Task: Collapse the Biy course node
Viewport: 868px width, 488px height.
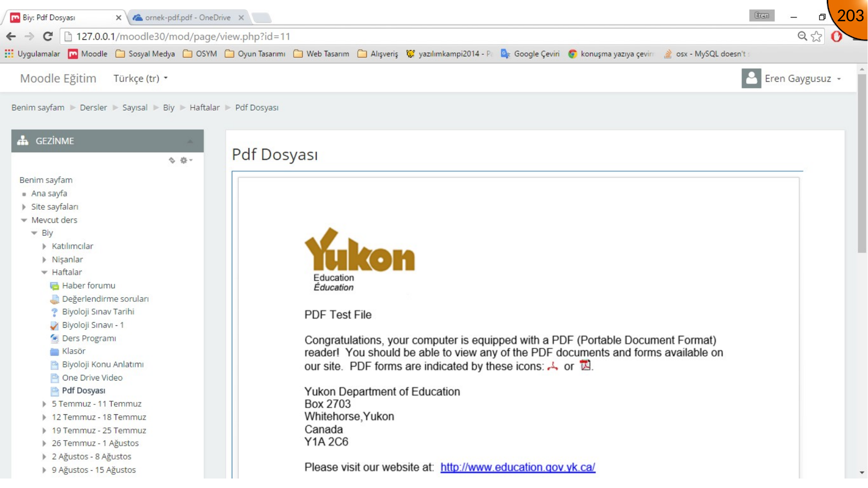Action: tap(34, 233)
